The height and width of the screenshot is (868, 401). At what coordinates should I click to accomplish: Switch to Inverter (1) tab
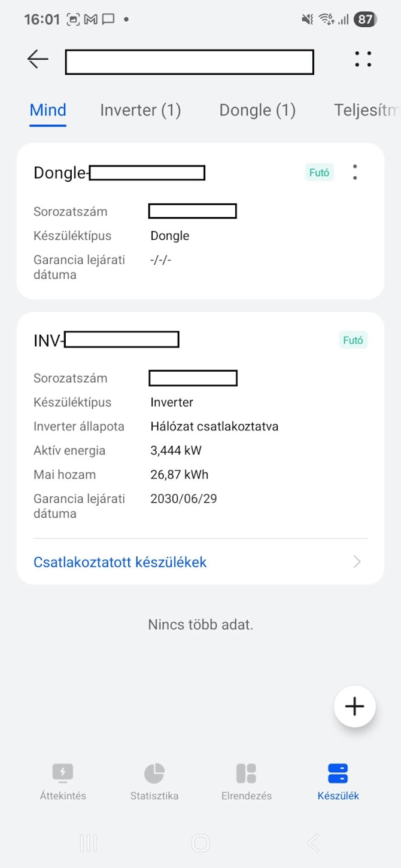[x=140, y=110]
